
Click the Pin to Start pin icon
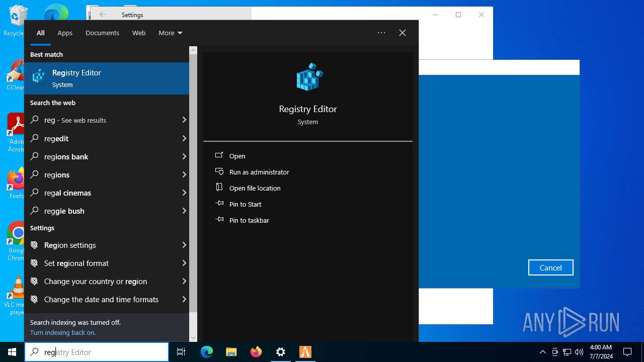click(219, 204)
